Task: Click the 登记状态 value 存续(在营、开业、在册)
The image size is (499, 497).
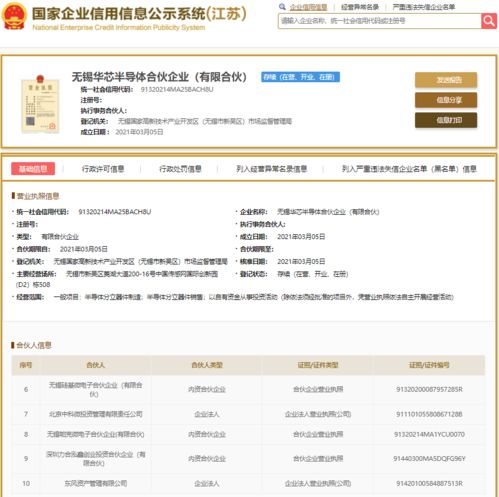Action: pyautogui.click(x=313, y=274)
